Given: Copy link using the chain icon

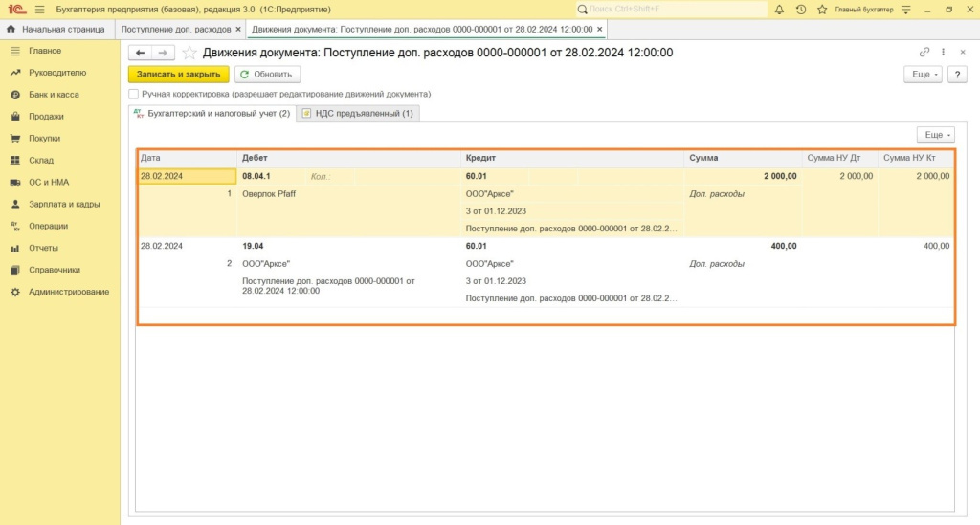Looking at the screenshot, I should tap(924, 53).
